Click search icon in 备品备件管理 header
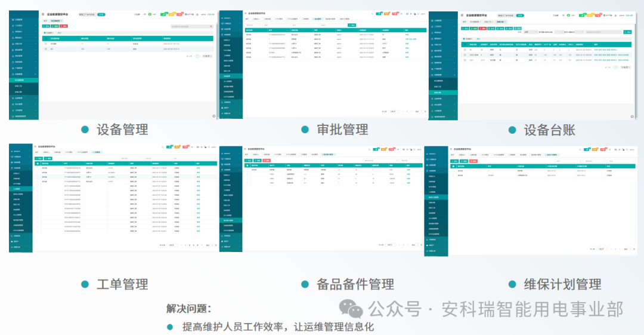This screenshot has height=335, width=644. [369, 149]
